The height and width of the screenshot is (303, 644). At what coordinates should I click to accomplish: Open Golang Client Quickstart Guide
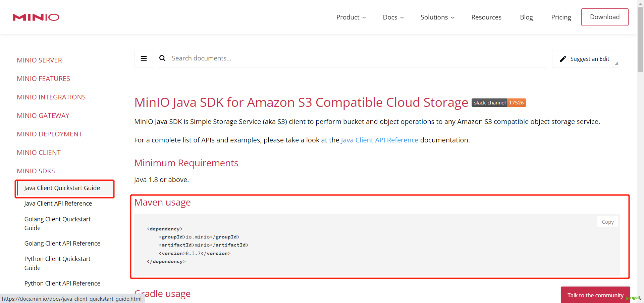point(57,223)
